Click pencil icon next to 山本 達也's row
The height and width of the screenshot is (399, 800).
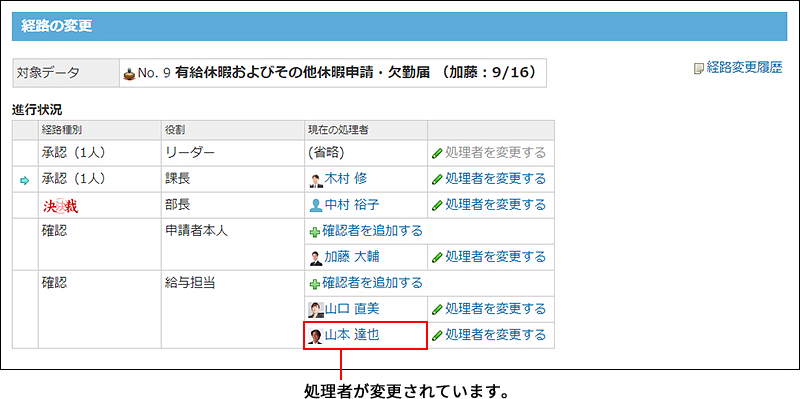[437, 336]
